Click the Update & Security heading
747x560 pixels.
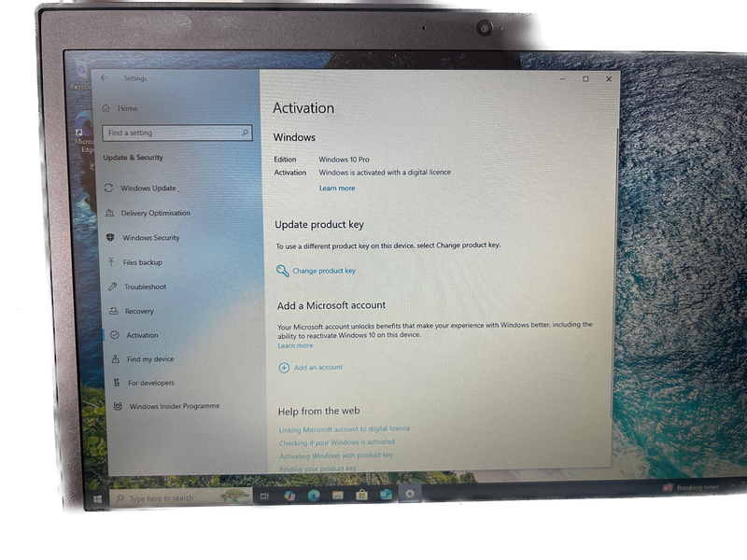click(x=133, y=157)
